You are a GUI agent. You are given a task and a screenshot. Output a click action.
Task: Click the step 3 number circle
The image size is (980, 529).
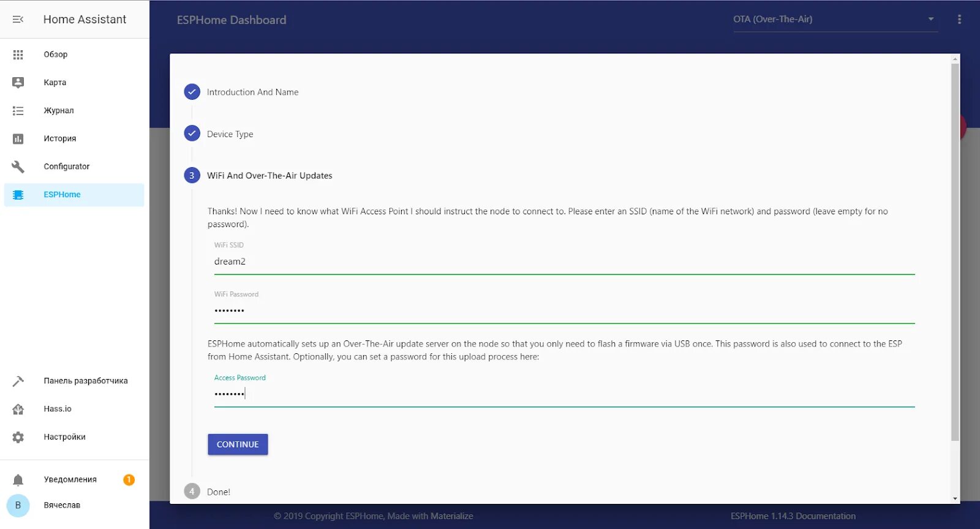point(192,175)
